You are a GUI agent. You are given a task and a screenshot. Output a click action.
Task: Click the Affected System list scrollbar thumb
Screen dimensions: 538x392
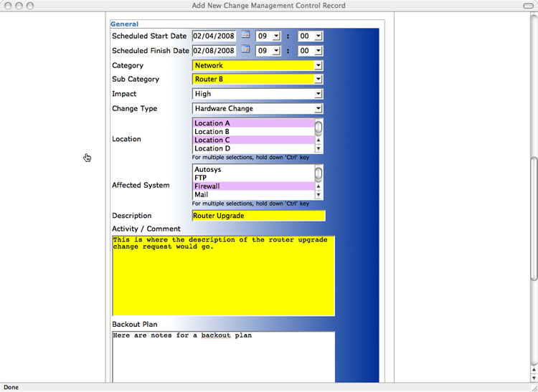coord(318,173)
